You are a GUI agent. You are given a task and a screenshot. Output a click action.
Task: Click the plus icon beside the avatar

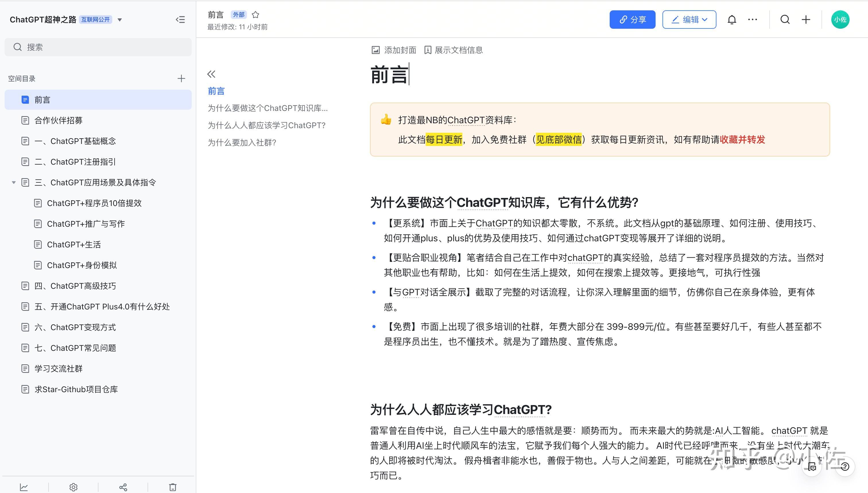click(x=806, y=20)
